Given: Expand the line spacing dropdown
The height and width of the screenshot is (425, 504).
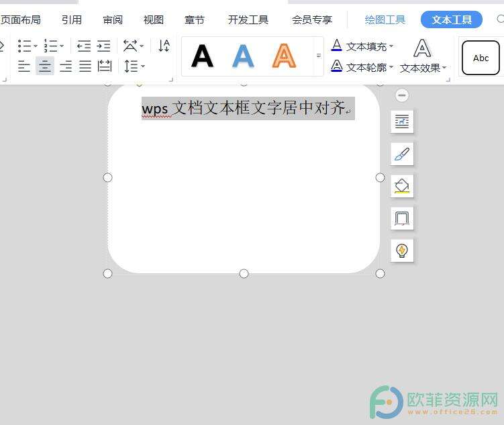Looking at the screenshot, I should 143,66.
